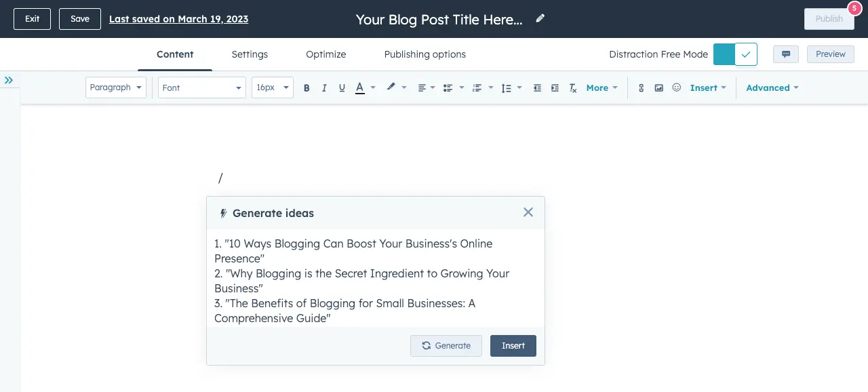Screen dimensions: 868x392
Task: Insert the generated blog ideas
Action: click(x=513, y=346)
